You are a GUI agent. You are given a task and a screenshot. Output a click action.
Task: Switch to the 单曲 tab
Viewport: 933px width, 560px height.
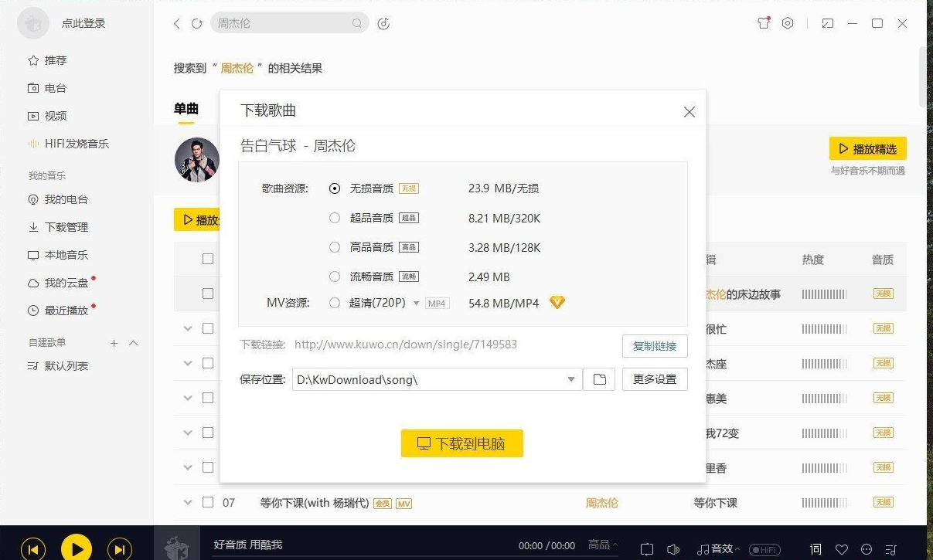tap(186, 109)
